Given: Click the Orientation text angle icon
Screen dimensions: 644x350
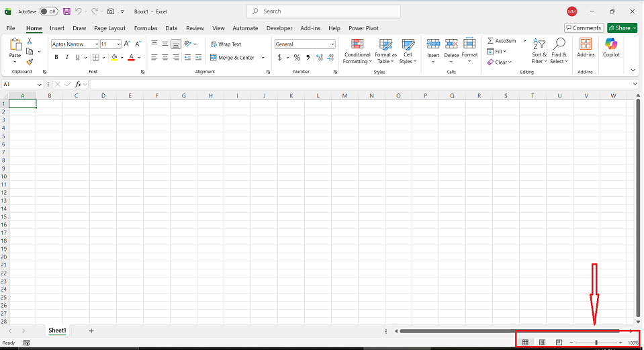Looking at the screenshot, I should (188, 44).
